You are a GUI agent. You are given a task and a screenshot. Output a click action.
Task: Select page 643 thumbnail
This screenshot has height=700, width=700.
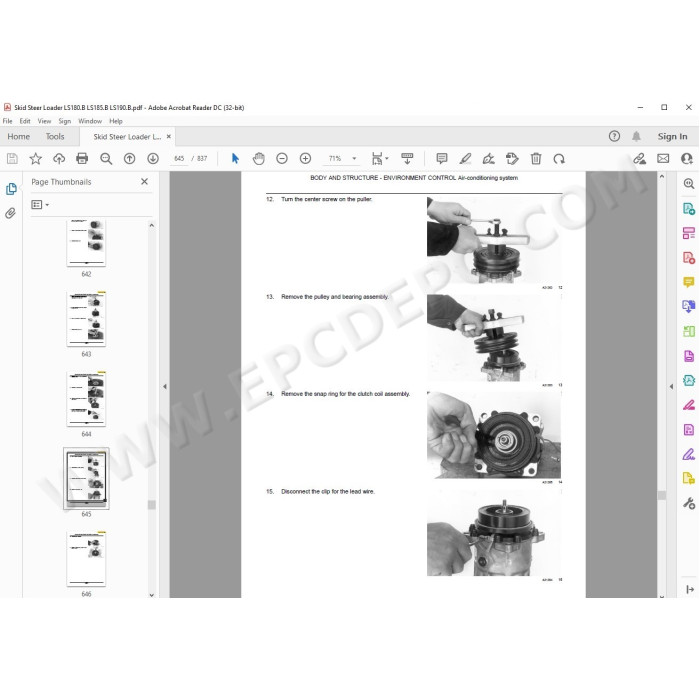(x=86, y=319)
